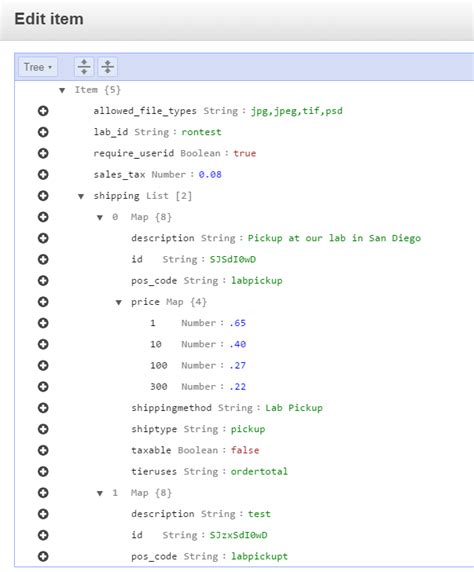Click the collapse all fields icon

[x=108, y=67]
